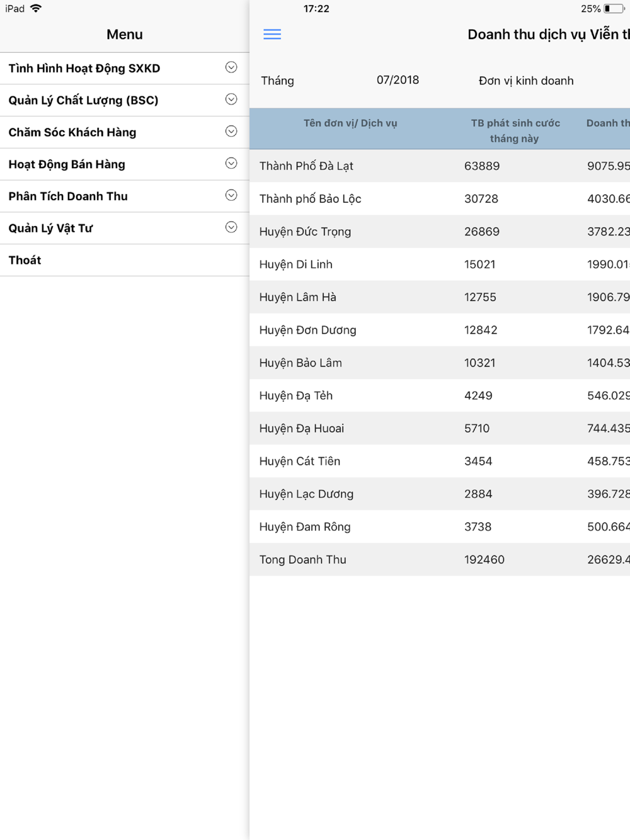630x840 pixels.
Task: Tap the Tong Doanh Thu total row
Action: pos(439,560)
